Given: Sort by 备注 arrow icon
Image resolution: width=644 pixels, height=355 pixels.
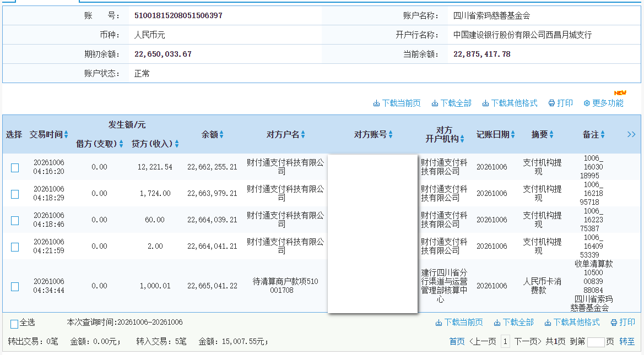Looking at the screenshot, I should (603, 135).
